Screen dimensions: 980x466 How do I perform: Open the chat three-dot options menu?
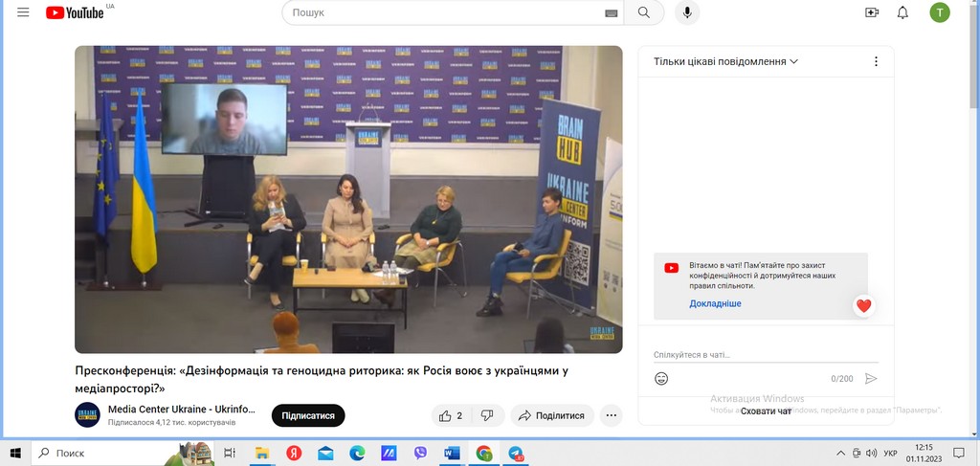(x=876, y=61)
